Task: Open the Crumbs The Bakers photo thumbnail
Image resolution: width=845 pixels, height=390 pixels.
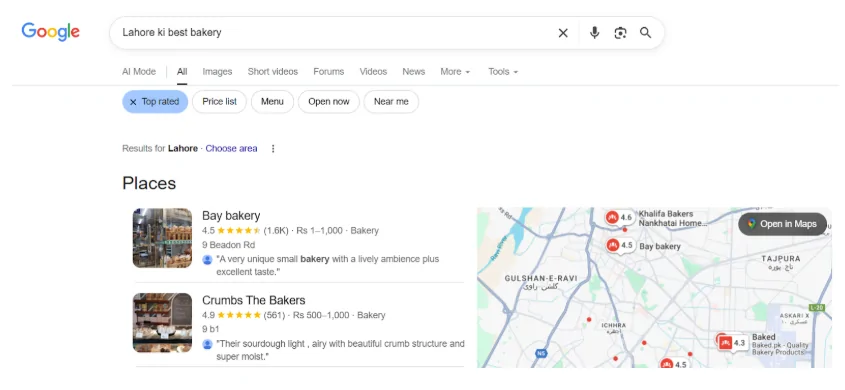Action: 162,323
